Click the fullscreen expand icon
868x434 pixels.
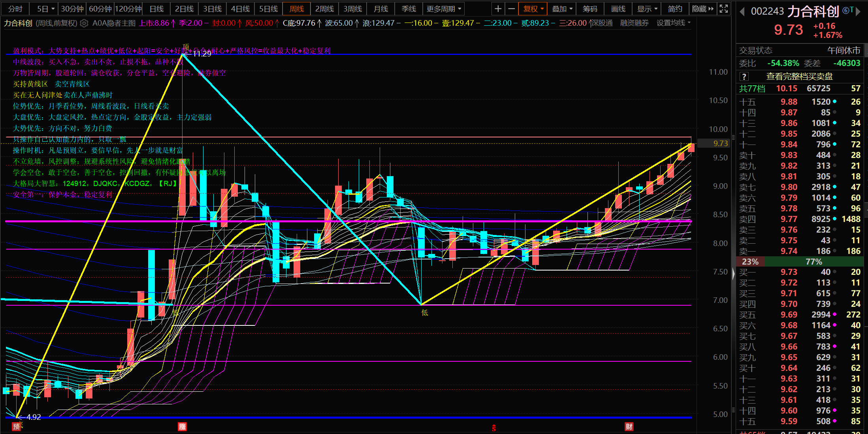723,9
